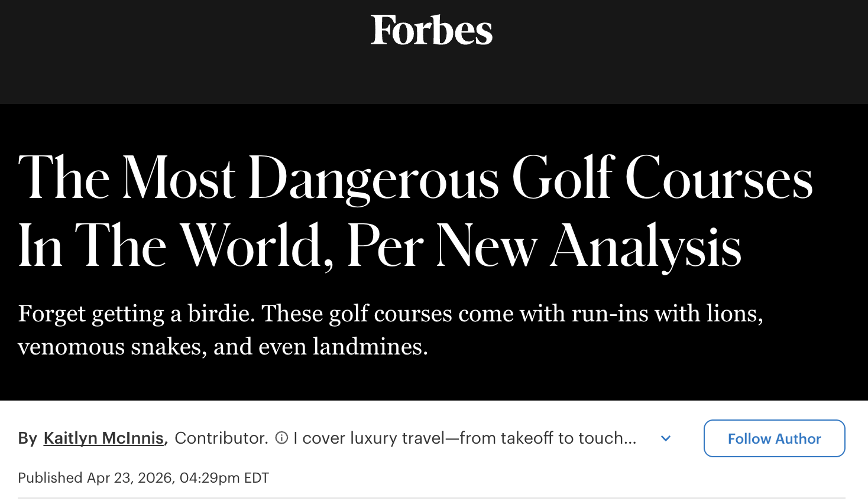The width and height of the screenshot is (868, 501).
Task: Select the tooltip icon next to the author bio
Action: [280, 438]
